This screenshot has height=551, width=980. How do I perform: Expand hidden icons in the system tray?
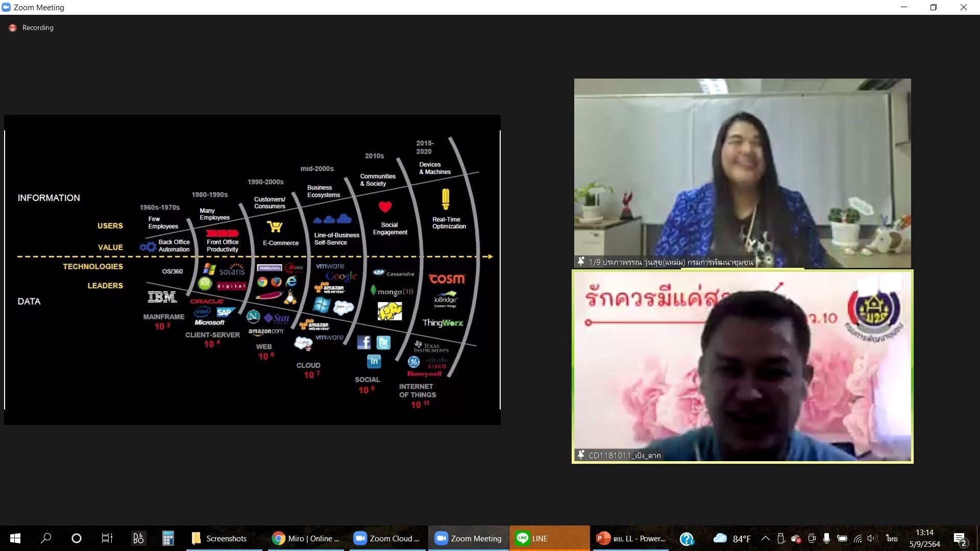click(765, 538)
